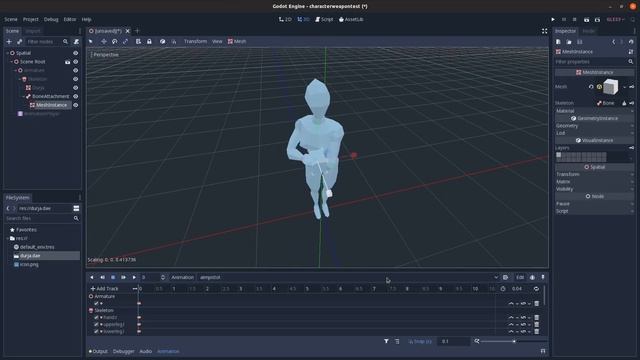The image size is (640, 360).
Task: Open the Scene menu
Action: (x=11, y=19)
